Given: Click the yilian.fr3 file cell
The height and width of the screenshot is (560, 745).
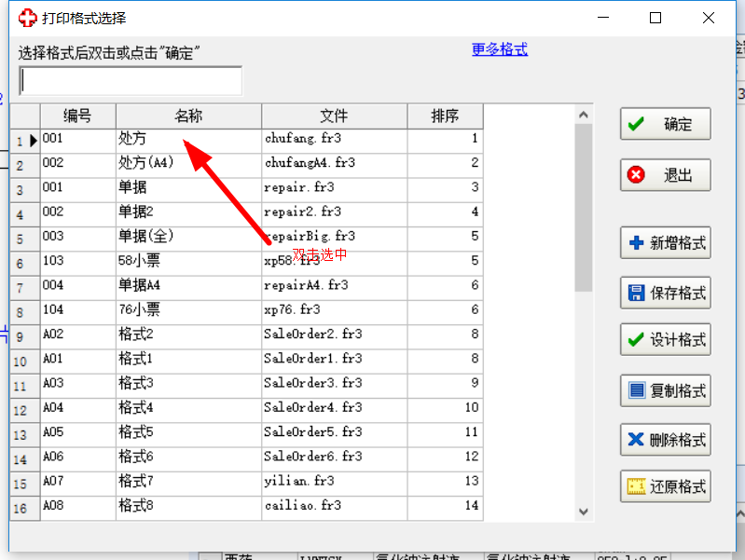Looking at the screenshot, I should [334, 484].
